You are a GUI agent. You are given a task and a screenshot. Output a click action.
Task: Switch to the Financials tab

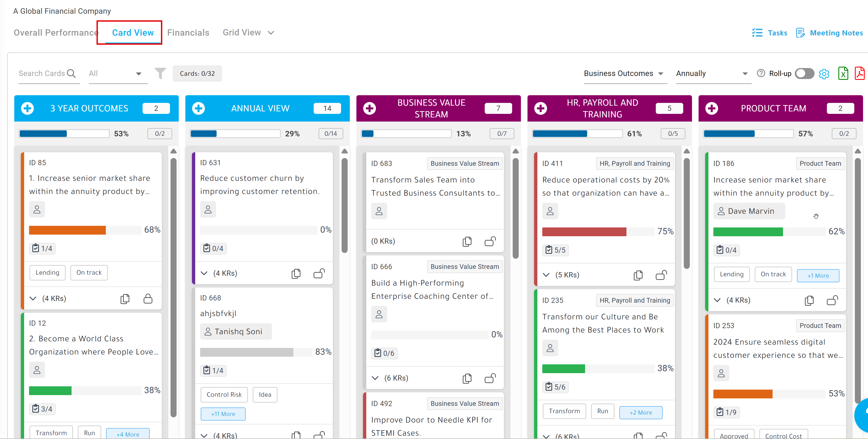pos(188,32)
